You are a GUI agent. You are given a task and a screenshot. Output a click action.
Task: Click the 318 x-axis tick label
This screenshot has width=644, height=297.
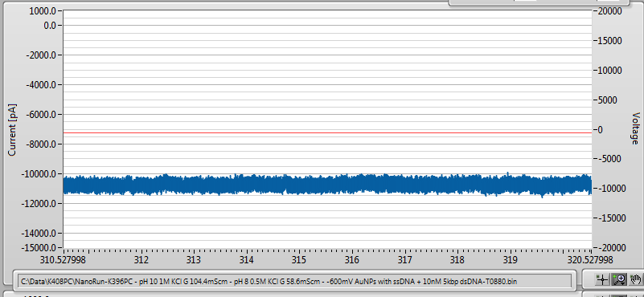(x=457, y=260)
